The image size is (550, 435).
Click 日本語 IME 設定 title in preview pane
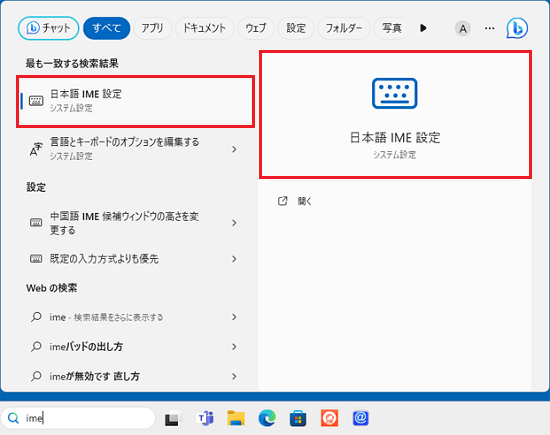[x=395, y=138]
